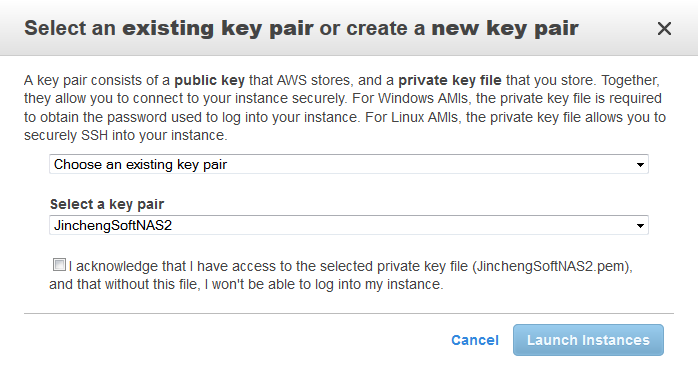The image size is (698, 369).
Task: Cancel the key pair selection
Action: tap(475, 340)
